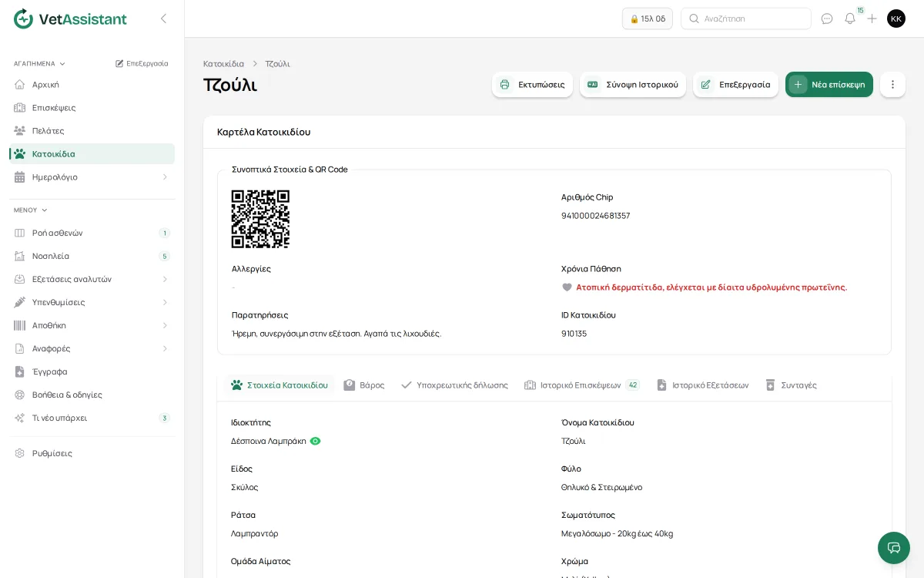Image resolution: width=924 pixels, height=578 pixels.
Task: Click the Εκτυπώσεις button
Action: pyautogui.click(x=532, y=85)
